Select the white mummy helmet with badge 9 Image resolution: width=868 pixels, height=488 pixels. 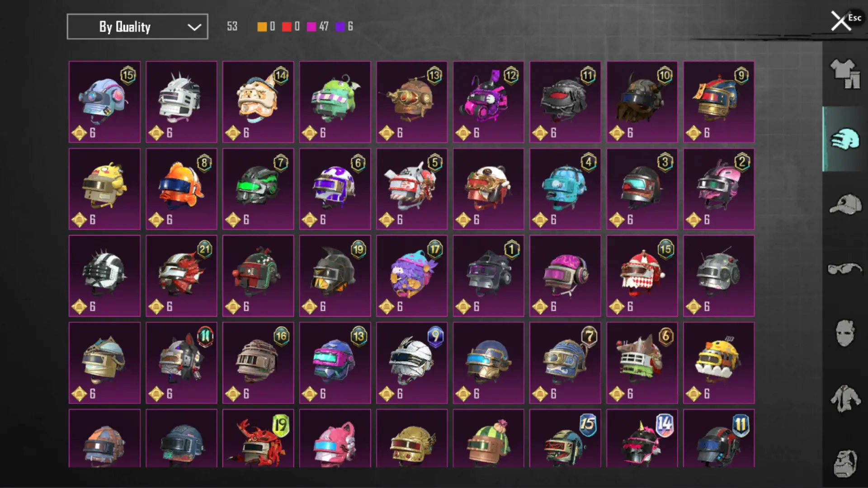412,363
